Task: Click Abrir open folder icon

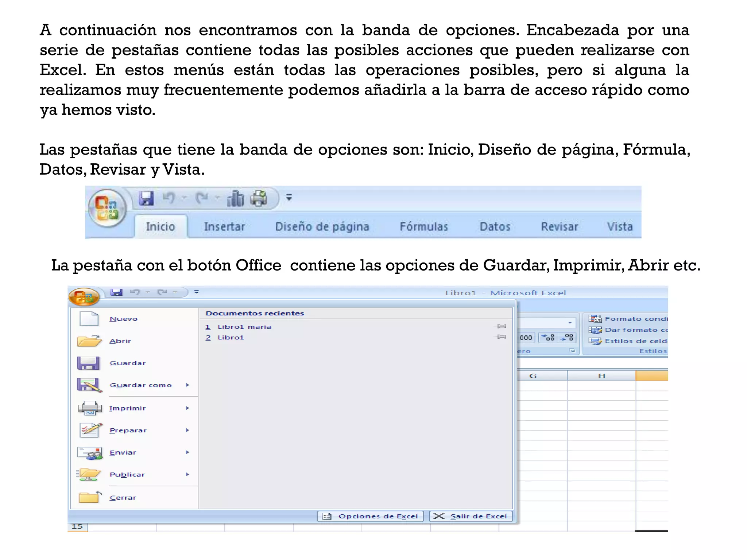Action: [x=89, y=341]
